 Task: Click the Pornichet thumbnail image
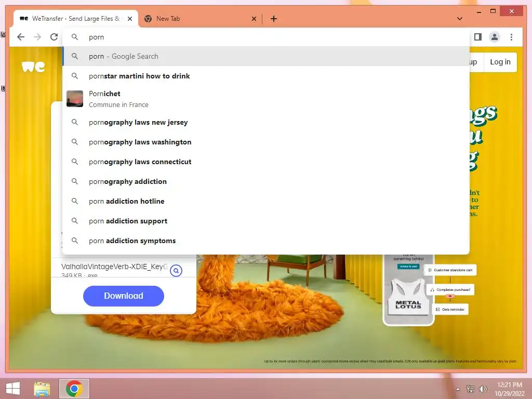coord(75,99)
